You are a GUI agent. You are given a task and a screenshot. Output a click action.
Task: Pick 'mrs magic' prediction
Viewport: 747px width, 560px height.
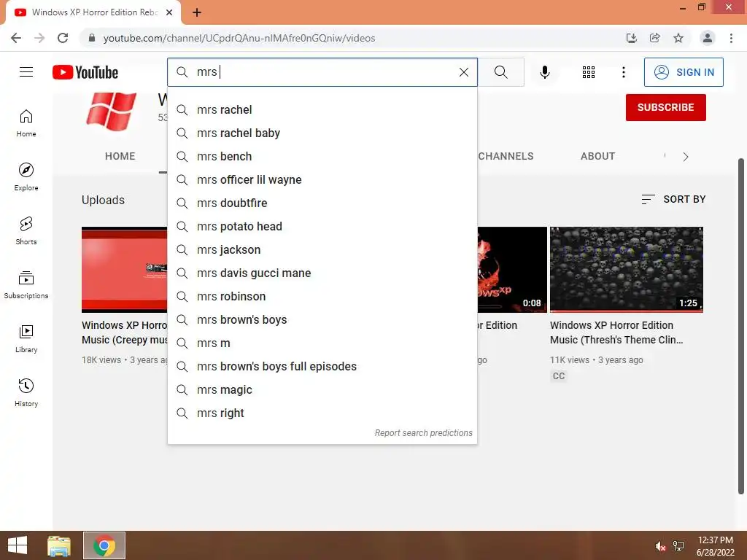tap(322, 389)
